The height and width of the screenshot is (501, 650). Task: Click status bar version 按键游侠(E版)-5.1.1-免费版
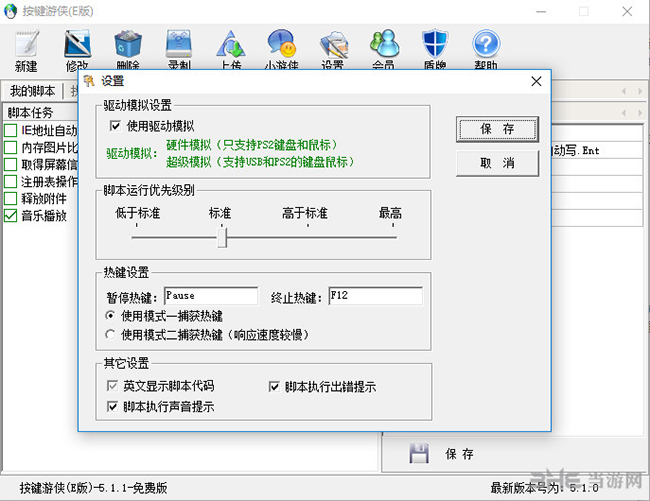93,488
